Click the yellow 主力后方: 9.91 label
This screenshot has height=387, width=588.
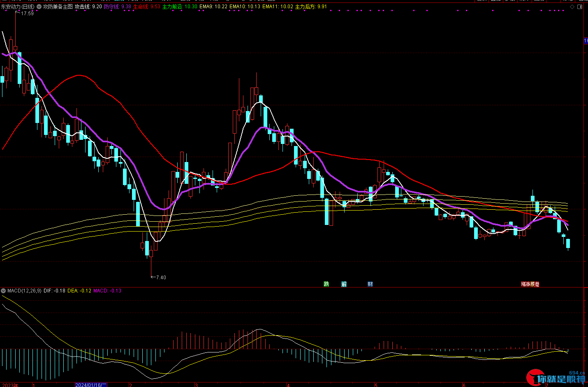(x=311, y=7)
